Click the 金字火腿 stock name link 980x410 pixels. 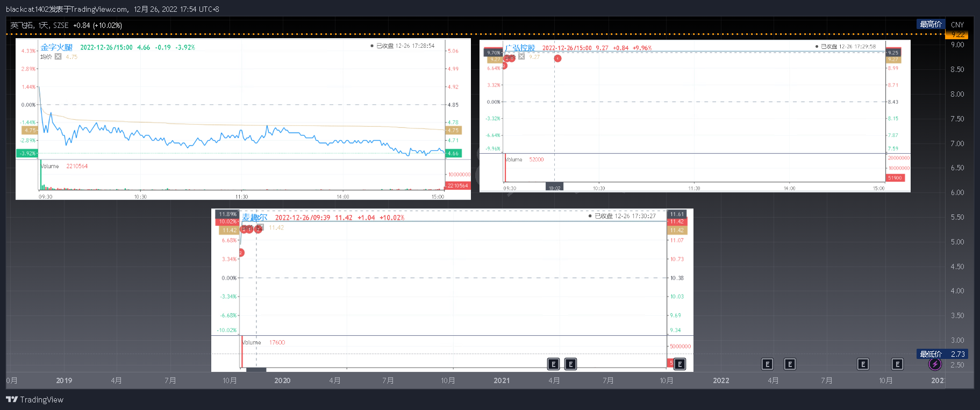pos(56,47)
